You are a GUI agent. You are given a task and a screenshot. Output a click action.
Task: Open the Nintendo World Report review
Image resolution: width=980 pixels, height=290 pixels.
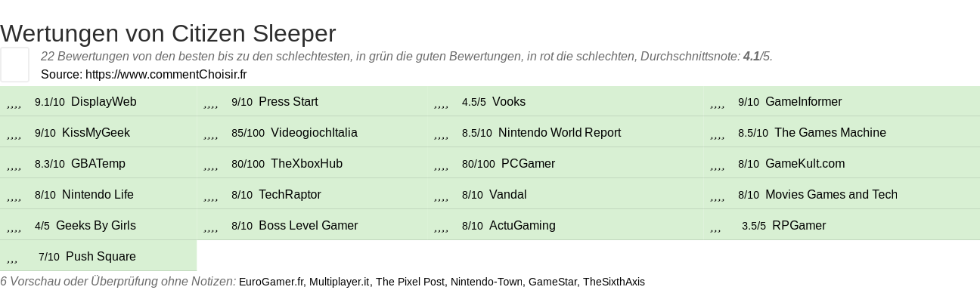pos(560,133)
